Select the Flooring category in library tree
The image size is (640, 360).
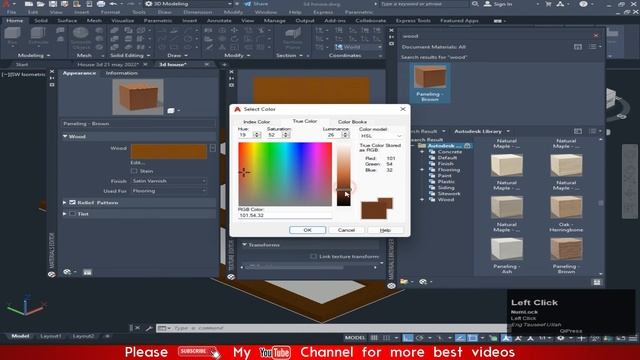point(449,170)
